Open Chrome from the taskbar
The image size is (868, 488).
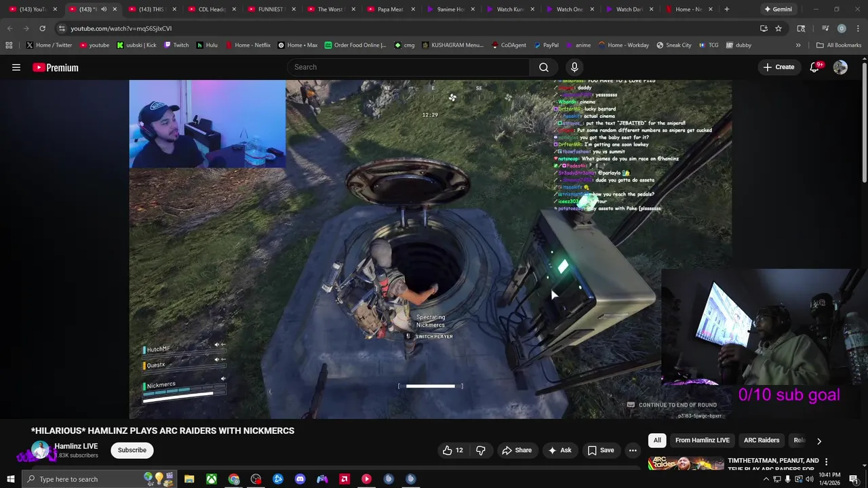coord(234,479)
